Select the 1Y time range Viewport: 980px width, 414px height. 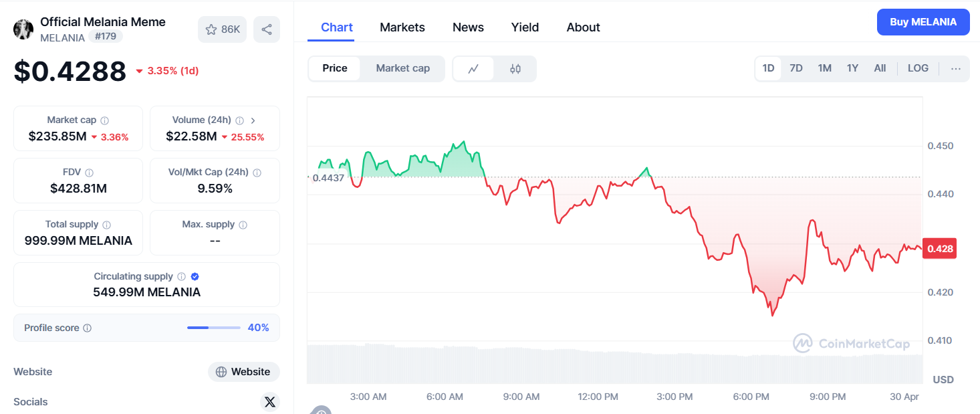tap(852, 68)
